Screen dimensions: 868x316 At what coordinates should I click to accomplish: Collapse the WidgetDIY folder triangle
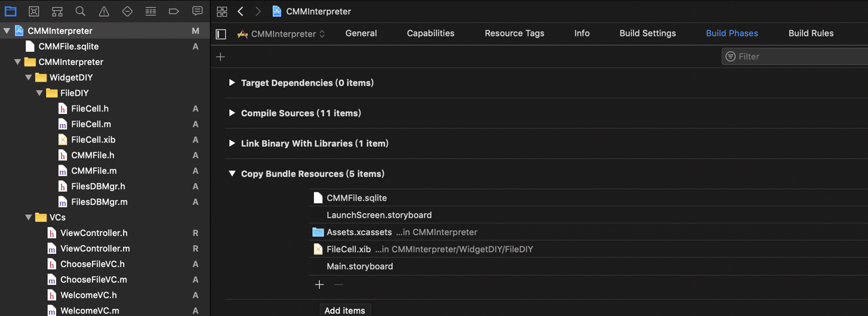coord(28,78)
